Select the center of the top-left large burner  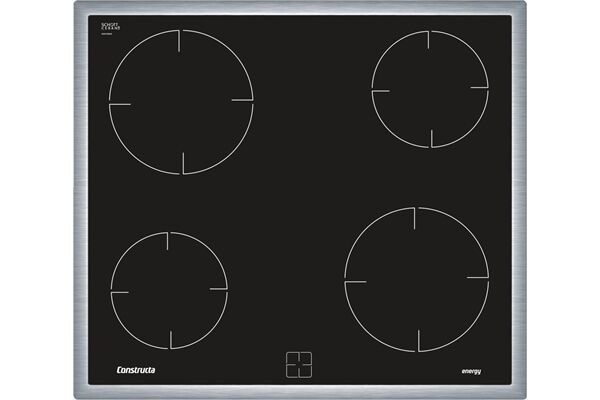pos(181,101)
